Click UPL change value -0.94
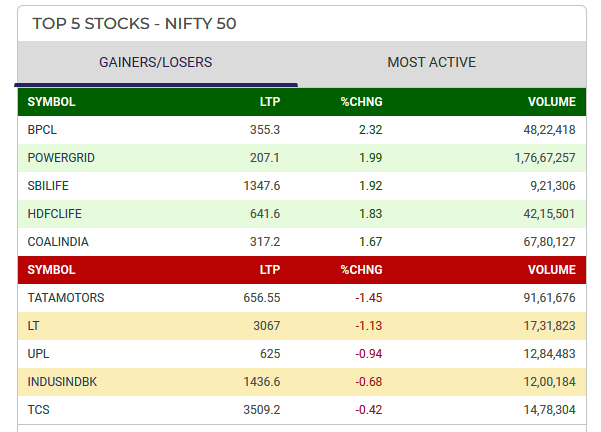This screenshot has height=432, width=601. click(x=369, y=354)
